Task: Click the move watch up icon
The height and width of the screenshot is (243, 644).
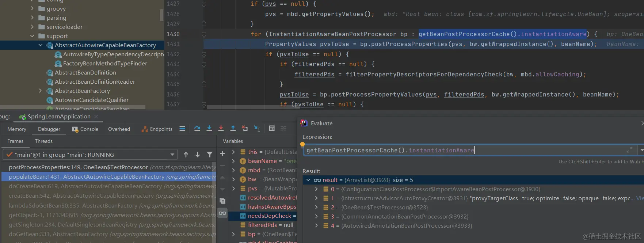Action: click(x=222, y=177)
